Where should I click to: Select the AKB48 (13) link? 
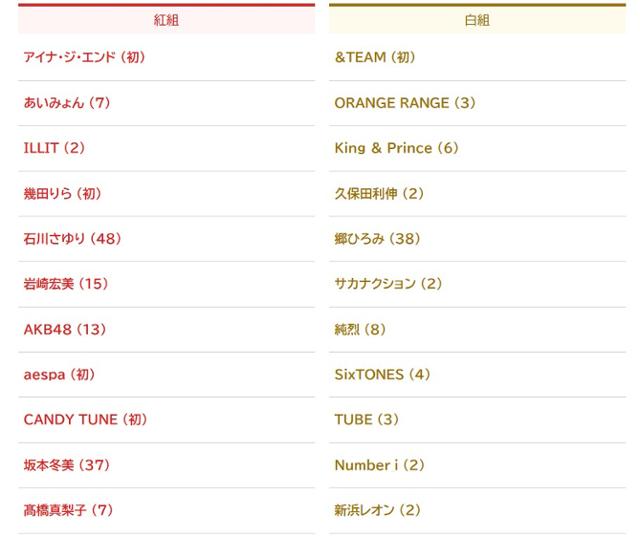pos(64,329)
